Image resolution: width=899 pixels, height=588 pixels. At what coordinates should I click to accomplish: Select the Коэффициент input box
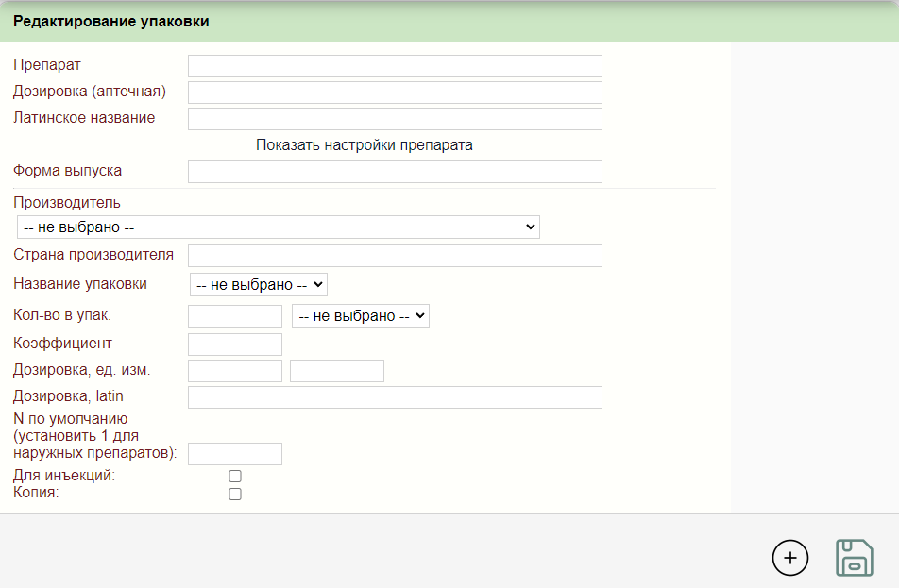tap(235, 344)
